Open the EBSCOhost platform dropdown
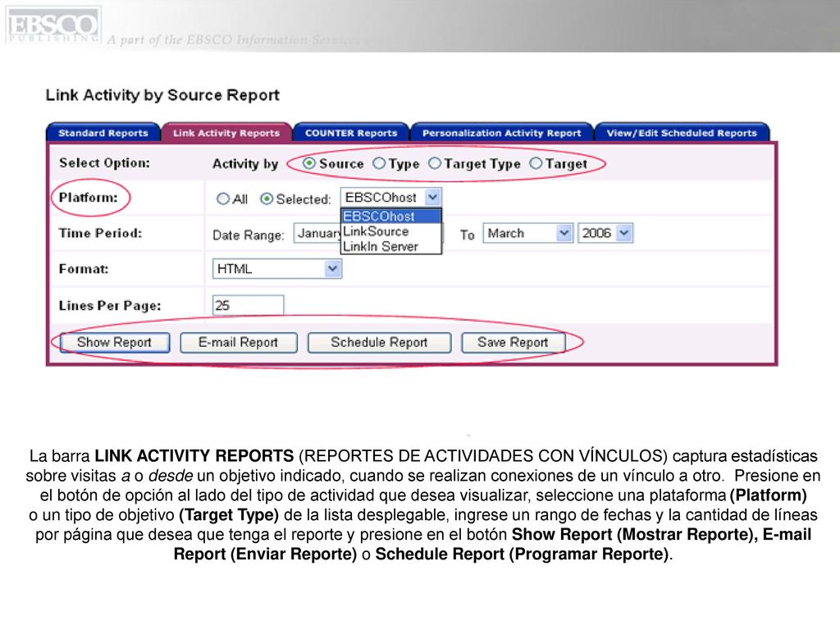 (391, 198)
